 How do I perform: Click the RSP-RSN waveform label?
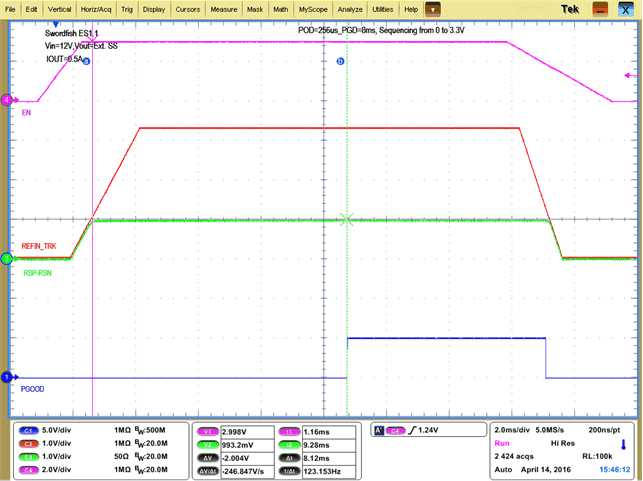click(x=37, y=273)
